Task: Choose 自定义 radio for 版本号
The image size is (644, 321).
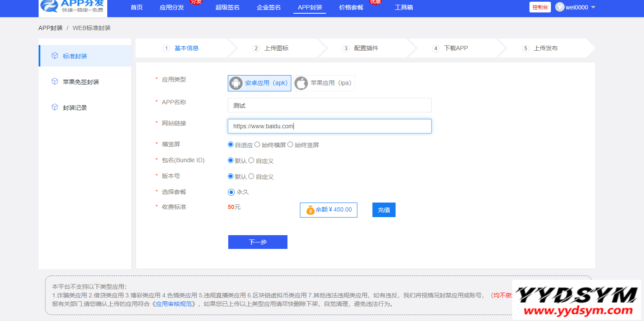Action: click(x=251, y=176)
